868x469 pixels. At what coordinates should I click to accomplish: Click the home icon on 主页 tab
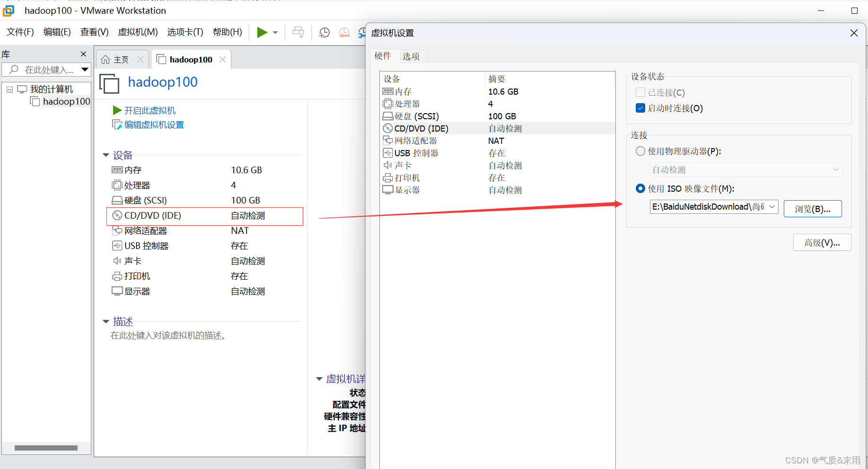(105, 59)
